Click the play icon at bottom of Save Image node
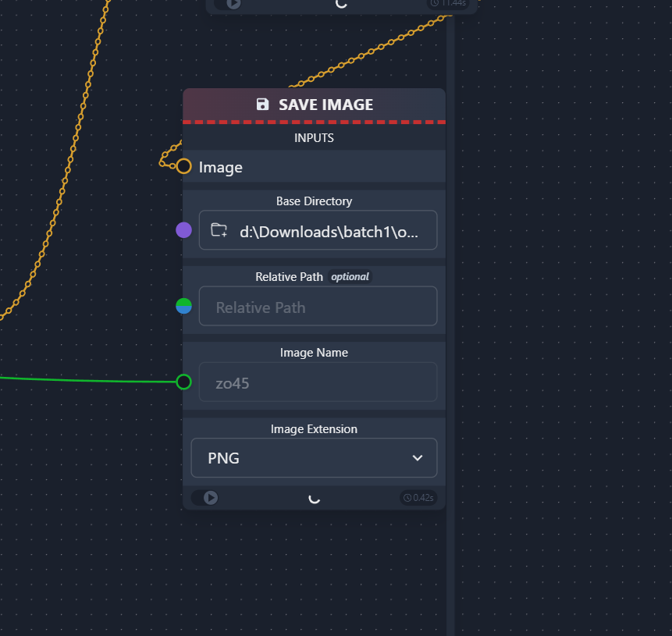The width and height of the screenshot is (672, 636). (211, 497)
